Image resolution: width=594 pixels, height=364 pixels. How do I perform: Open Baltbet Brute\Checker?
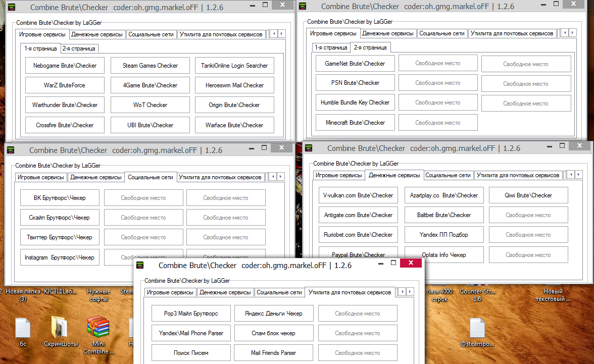444,215
